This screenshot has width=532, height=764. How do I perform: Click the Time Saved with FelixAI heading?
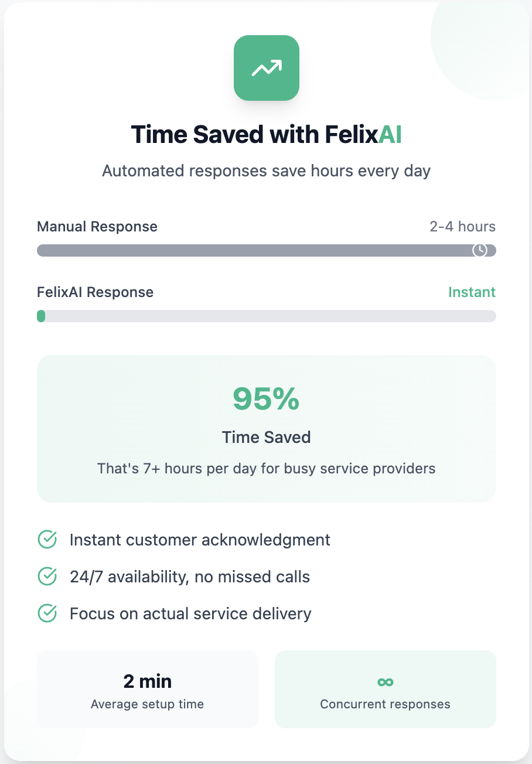tap(266, 134)
